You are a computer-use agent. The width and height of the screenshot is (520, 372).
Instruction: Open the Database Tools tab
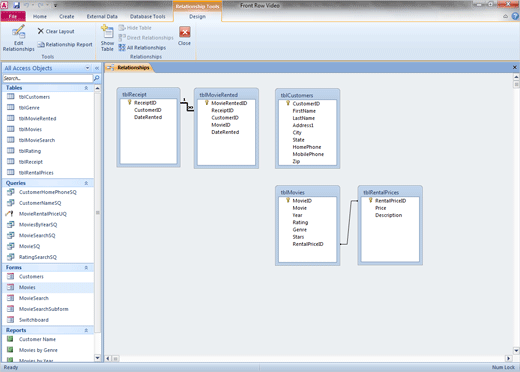coord(147,16)
